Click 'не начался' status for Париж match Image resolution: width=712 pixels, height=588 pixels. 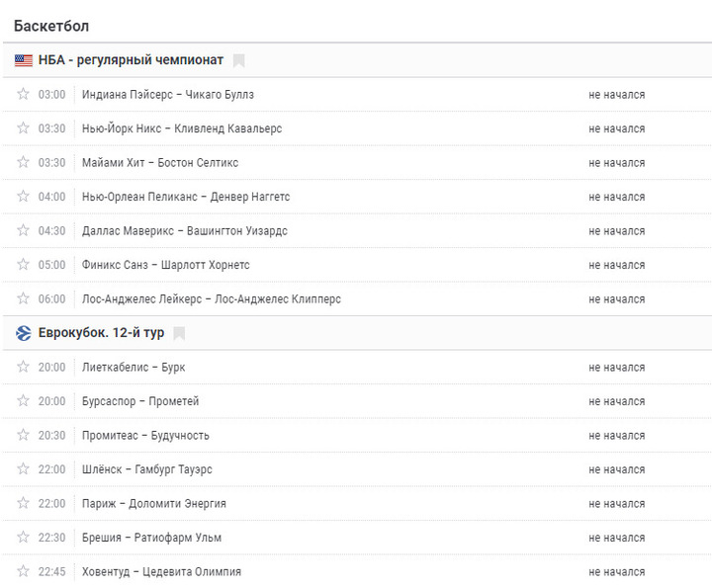[x=617, y=503]
